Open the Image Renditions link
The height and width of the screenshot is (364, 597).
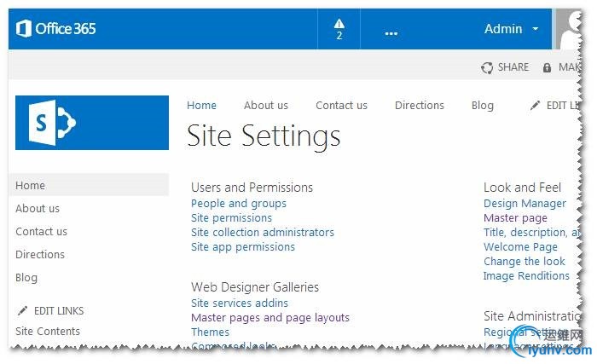(526, 276)
